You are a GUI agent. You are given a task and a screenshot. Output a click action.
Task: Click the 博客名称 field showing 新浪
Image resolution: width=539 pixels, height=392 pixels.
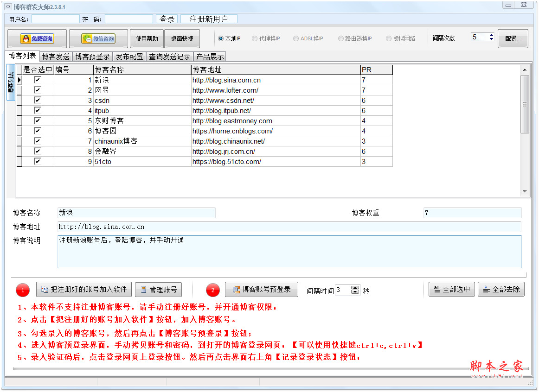(x=136, y=213)
